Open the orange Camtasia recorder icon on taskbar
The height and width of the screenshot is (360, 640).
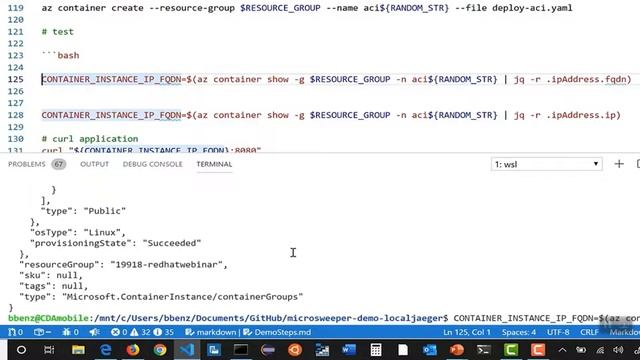pos(538,350)
